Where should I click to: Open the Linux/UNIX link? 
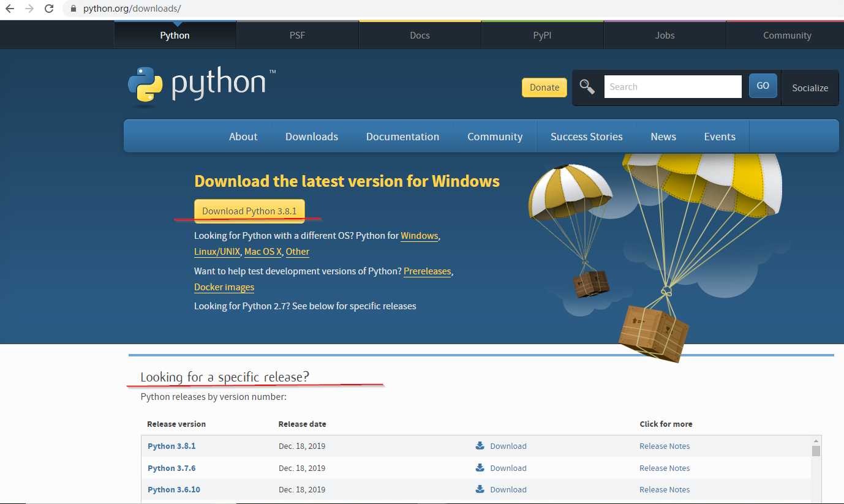pyautogui.click(x=217, y=252)
